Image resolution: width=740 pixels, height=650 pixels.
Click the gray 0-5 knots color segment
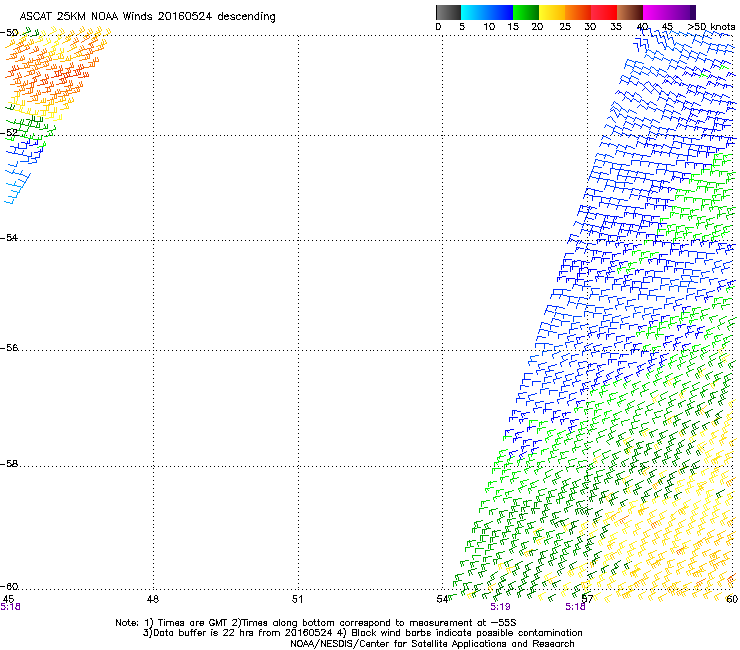[x=448, y=12]
